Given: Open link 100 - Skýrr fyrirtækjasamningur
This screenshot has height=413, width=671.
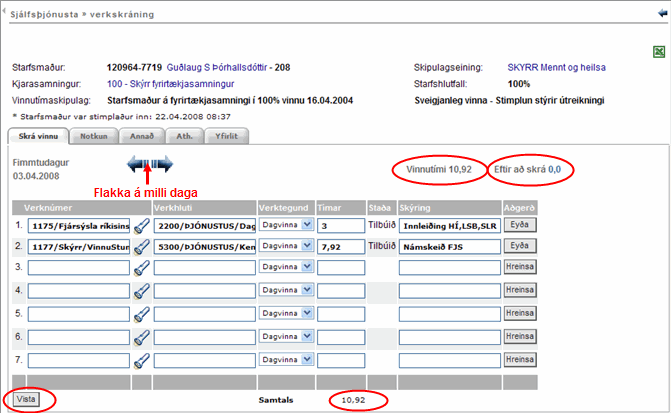Looking at the screenshot, I should (x=170, y=84).
